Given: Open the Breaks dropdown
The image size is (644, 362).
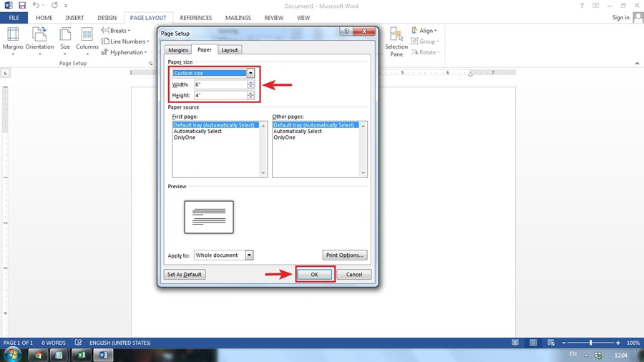Looking at the screenshot, I should (116, 30).
